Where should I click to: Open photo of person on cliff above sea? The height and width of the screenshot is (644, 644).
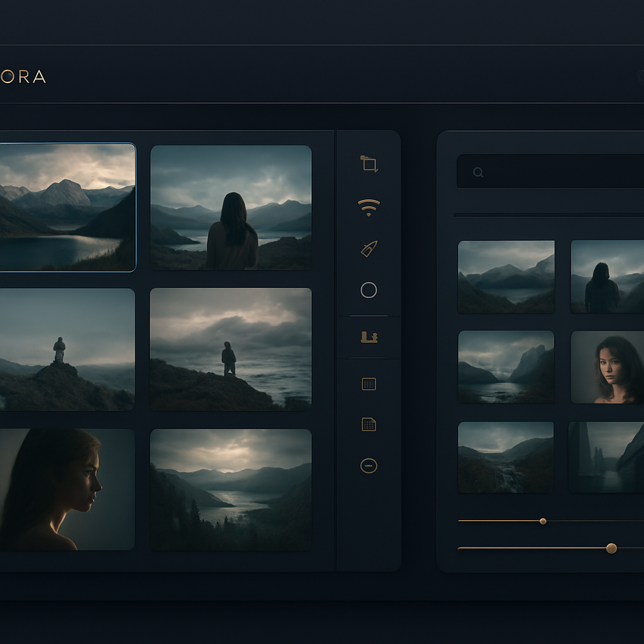(x=231, y=350)
